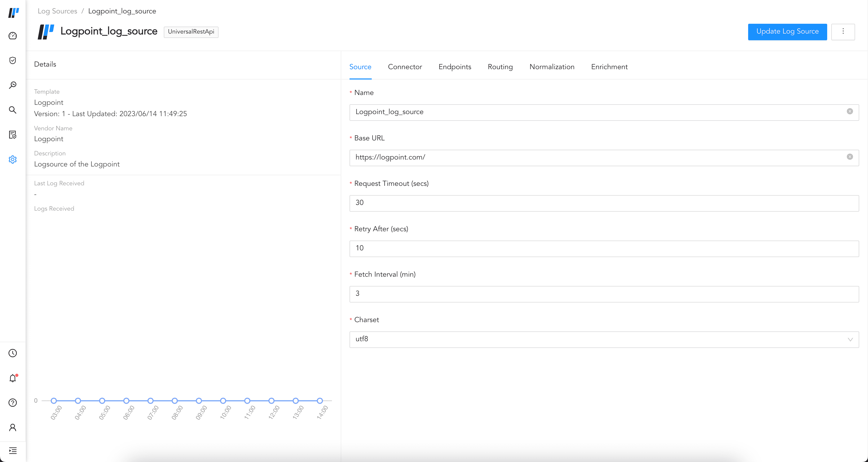Switch to the Normalization tab
Screen dimensions: 868x462
pyautogui.click(x=552, y=67)
